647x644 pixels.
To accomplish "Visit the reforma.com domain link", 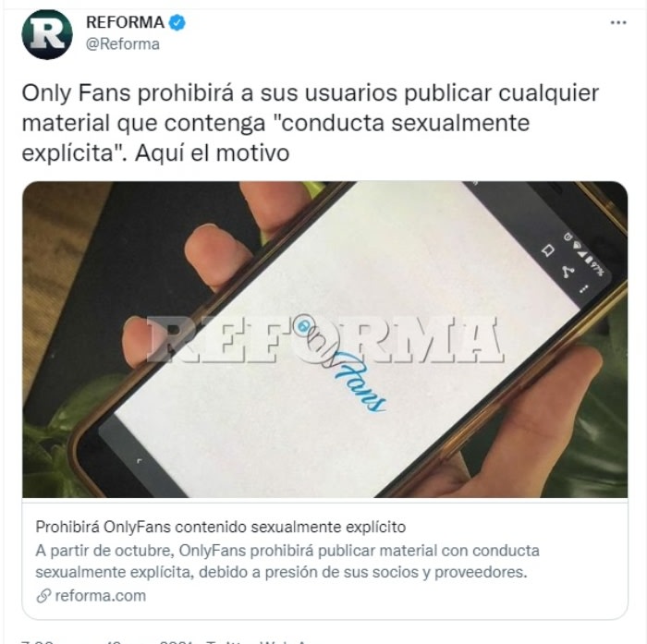I will 100,596.
